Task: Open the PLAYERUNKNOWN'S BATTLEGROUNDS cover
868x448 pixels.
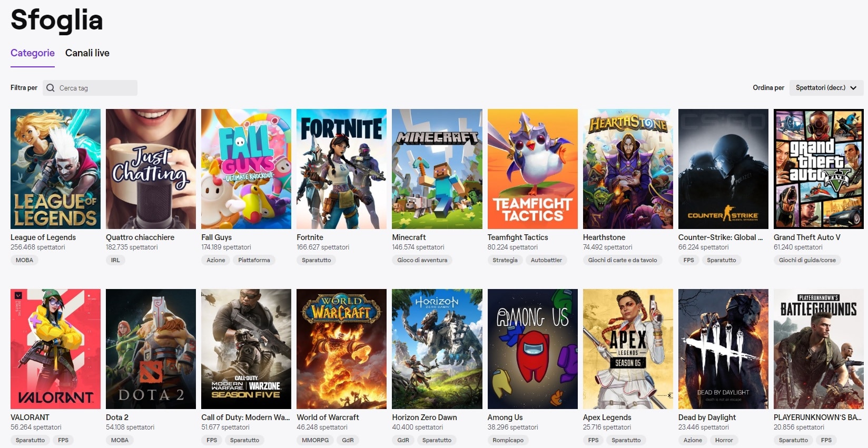Action: (x=818, y=349)
